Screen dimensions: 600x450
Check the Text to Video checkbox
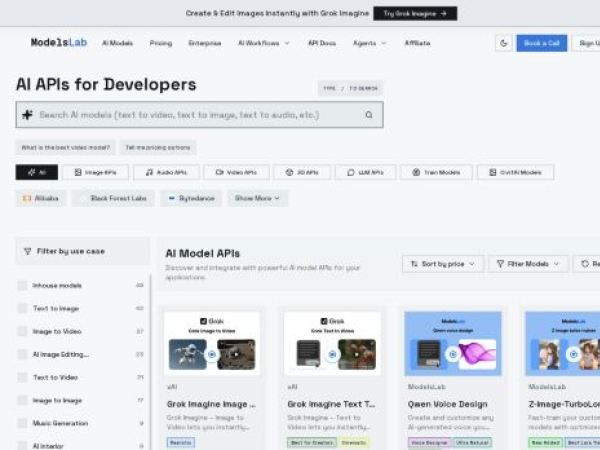(23, 377)
